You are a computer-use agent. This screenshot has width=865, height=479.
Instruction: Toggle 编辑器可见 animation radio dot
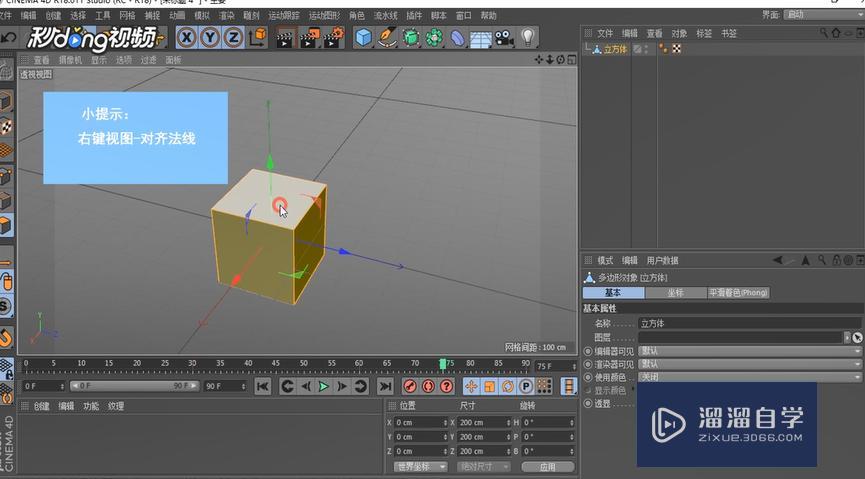[588, 351]
